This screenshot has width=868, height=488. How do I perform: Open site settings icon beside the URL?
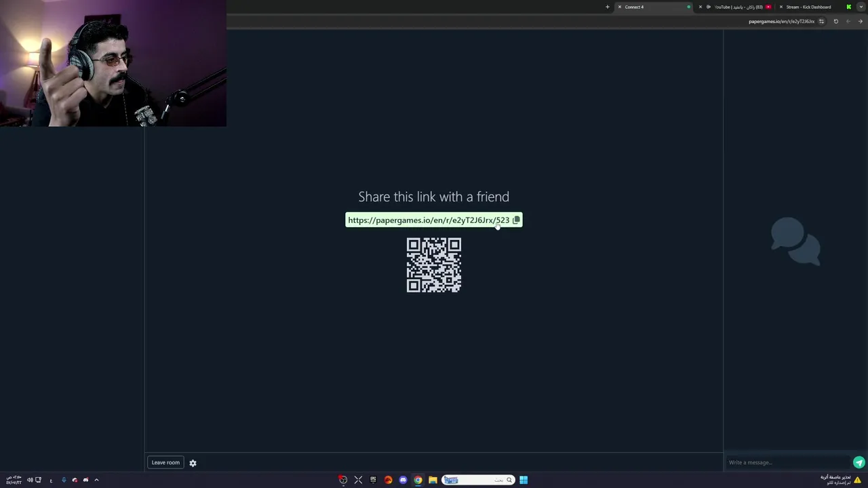pos(821,21)
